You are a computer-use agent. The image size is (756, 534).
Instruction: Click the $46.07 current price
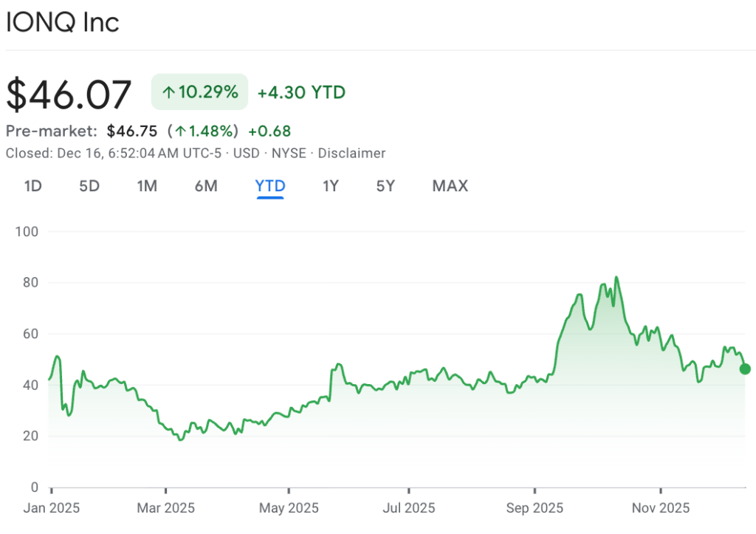coord(69,95)
